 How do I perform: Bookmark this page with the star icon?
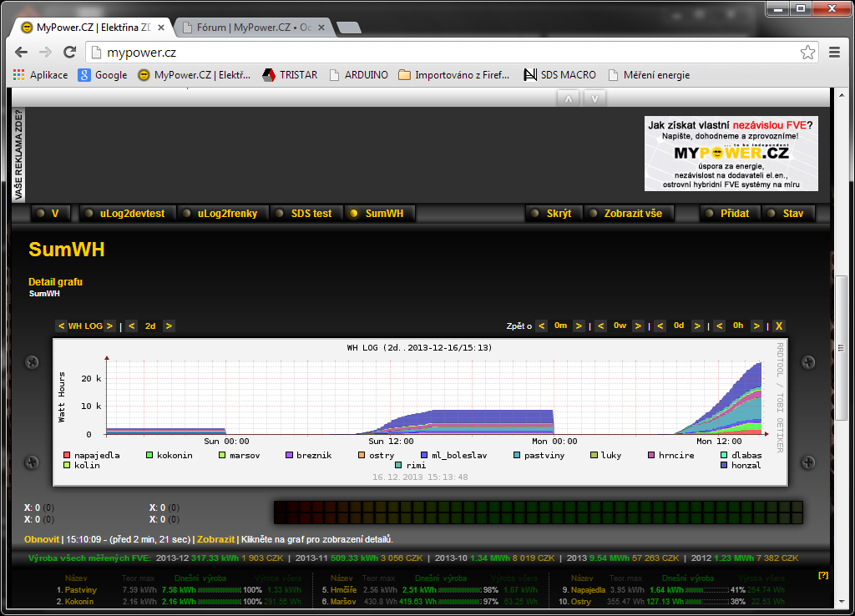click(807, 53)
